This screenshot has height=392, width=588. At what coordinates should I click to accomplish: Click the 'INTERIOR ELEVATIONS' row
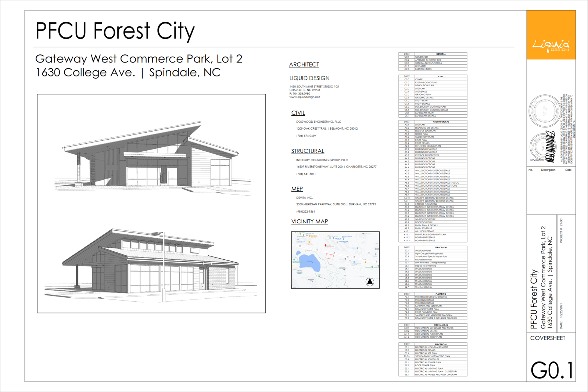433,204
